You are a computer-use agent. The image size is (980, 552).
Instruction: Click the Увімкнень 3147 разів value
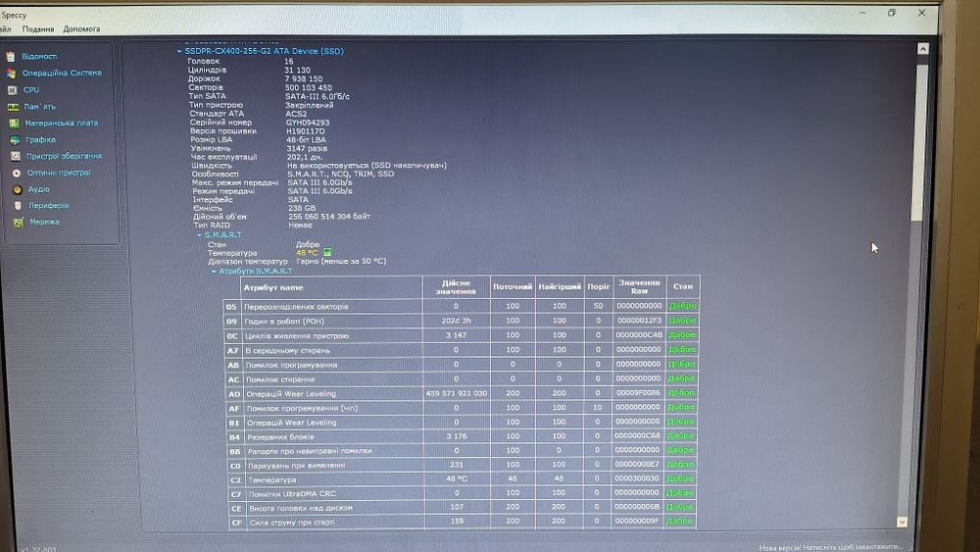point(307,149)
